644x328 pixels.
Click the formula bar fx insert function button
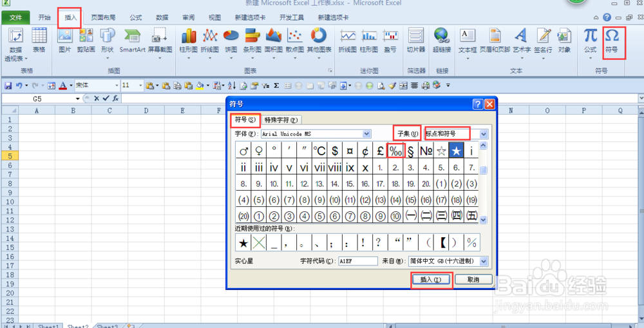(x=116, y=99)
